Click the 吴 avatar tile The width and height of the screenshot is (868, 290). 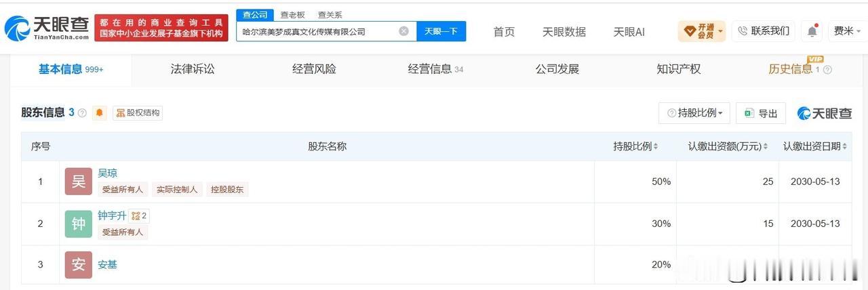point(79,182)
